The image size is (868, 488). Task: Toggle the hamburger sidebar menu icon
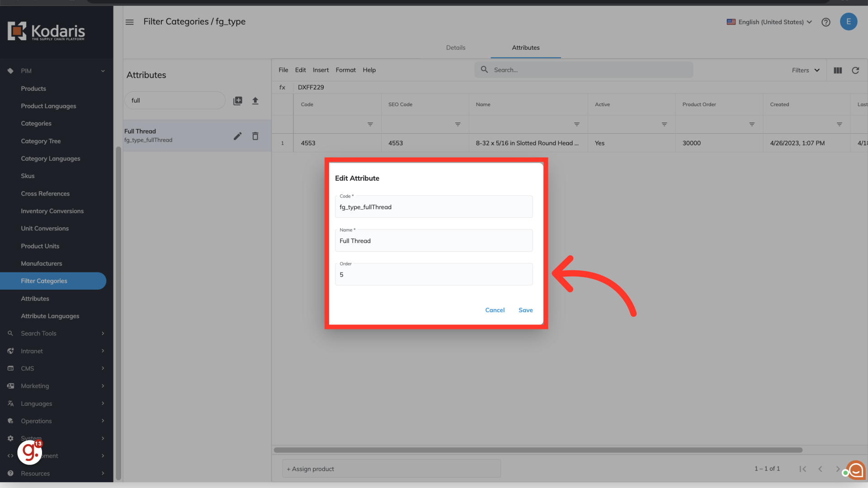coord(130,22)
